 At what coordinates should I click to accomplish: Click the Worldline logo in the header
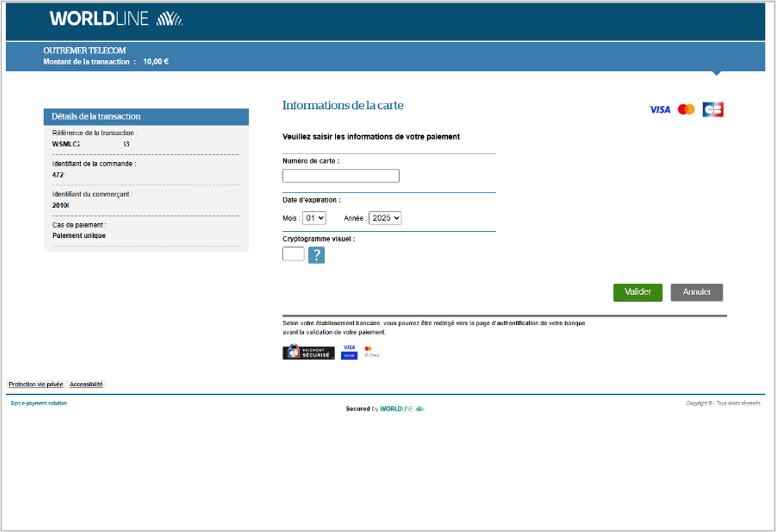(x=116, y=19)
